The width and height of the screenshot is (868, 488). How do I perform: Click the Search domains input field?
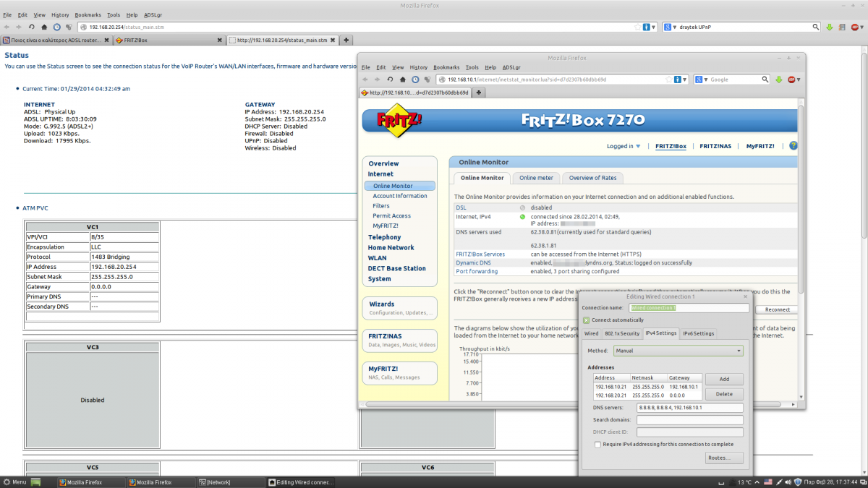(690, 420)
